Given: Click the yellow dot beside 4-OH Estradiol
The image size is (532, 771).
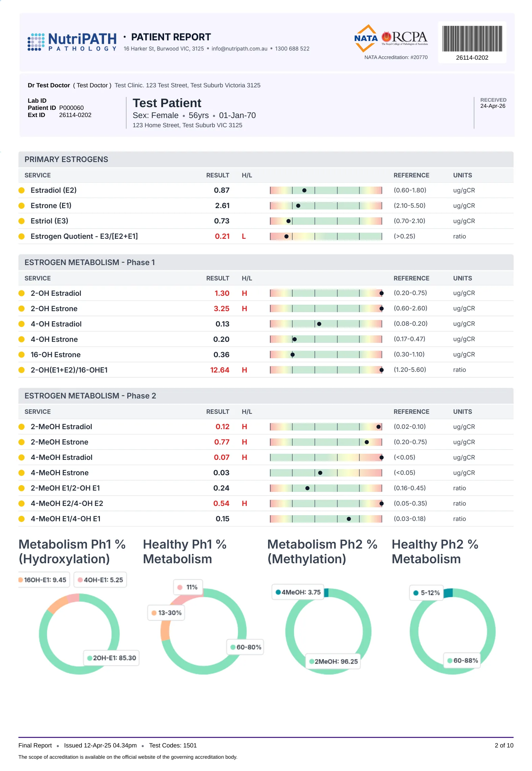Looking at the screenshot, I should click(x=21, y=324).
